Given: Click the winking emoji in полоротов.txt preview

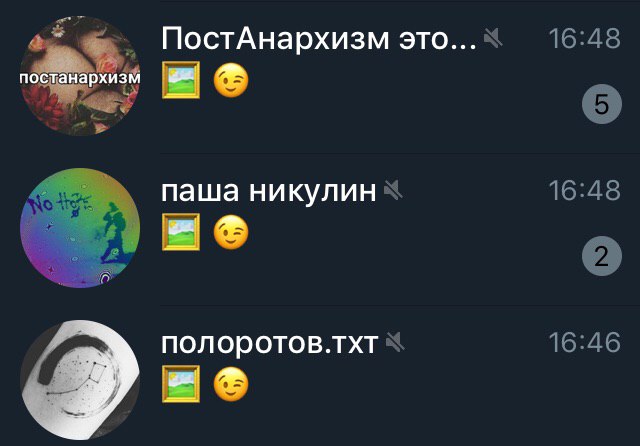Looking at the screenshot, I should 231,384.
